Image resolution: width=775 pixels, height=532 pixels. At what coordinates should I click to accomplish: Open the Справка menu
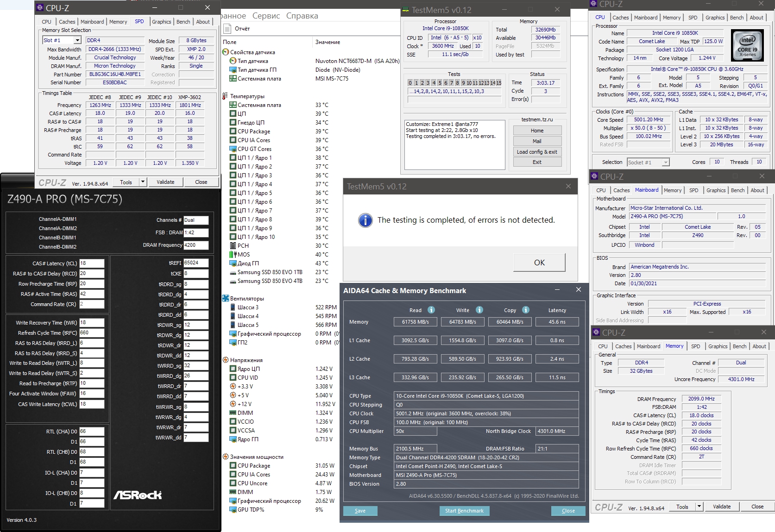tap(302, 16)
